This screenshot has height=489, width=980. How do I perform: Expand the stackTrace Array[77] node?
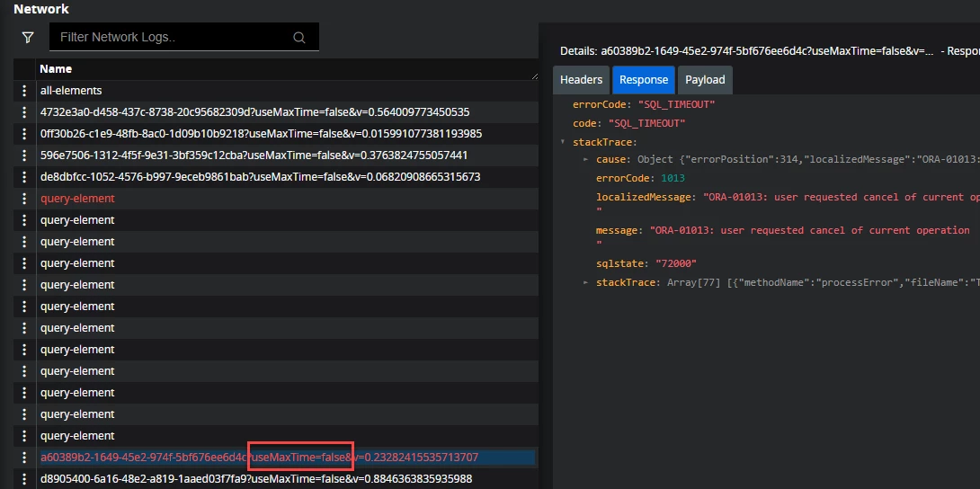(x=586, y=283)
